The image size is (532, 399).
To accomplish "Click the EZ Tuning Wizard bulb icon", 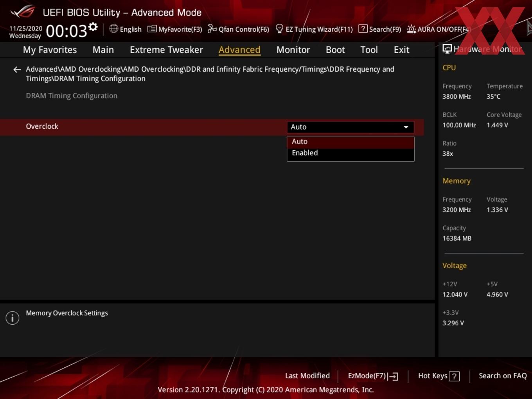I will pos(279,29).
